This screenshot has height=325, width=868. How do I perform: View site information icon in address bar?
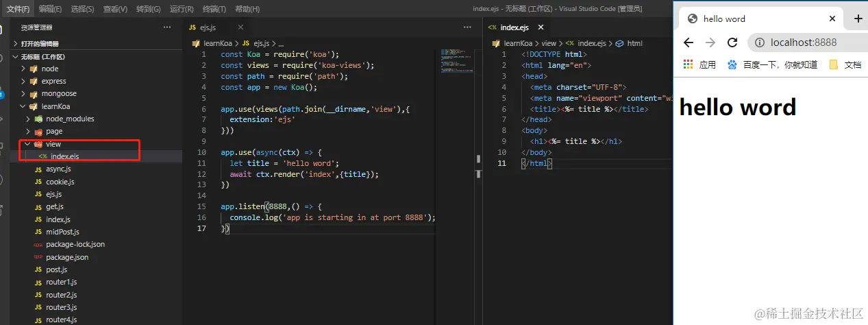[x=760, y=43]
